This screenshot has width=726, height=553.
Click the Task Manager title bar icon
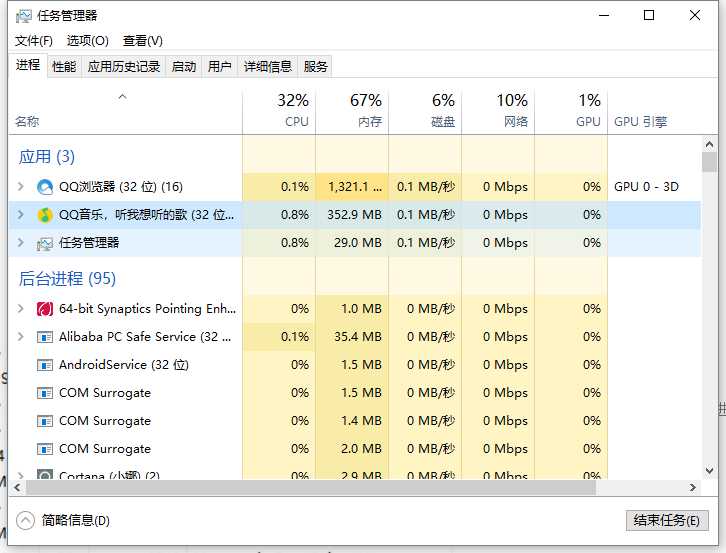[x=24, y=16]
